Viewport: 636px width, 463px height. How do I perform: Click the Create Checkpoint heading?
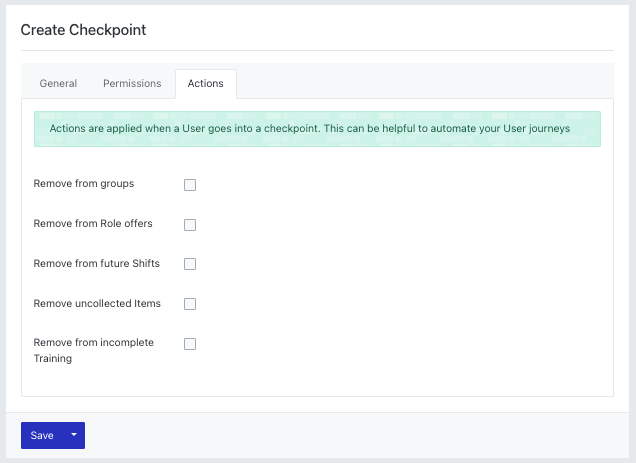click(83, 30)
